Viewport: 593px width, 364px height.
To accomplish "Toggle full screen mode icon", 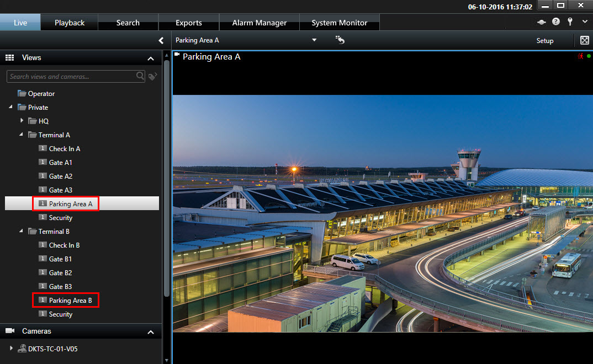I will tap(585, 40).
